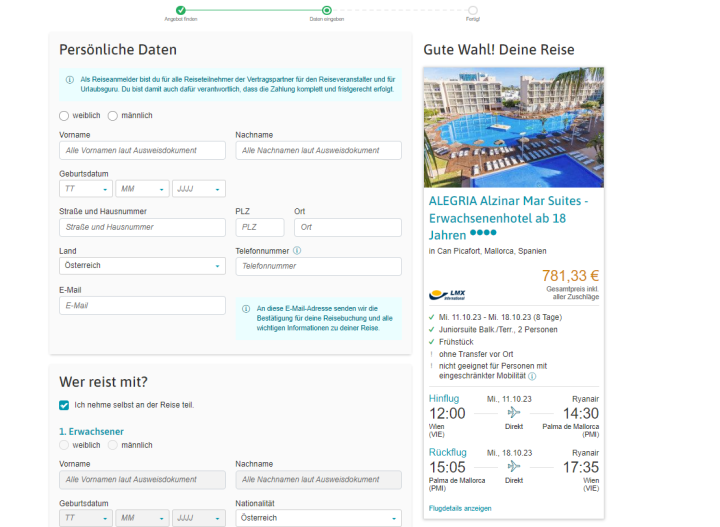Click the Juniorsuite Balk./Terr., 2 Personen line
The height and width of the screenshot is (527, 720).
[x=498, y=330]
